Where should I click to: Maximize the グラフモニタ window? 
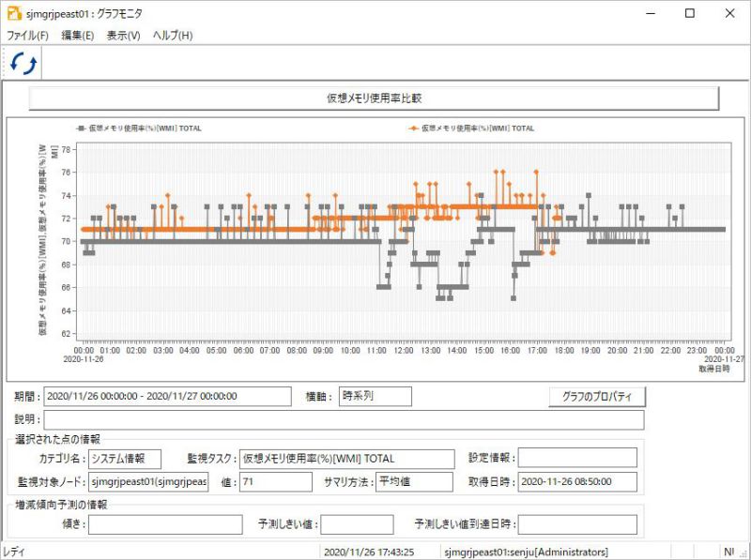[x=690, y=13]
